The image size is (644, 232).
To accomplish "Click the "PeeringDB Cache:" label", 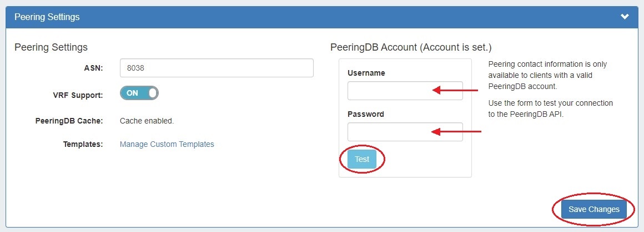I will click(x=69, y=120).
